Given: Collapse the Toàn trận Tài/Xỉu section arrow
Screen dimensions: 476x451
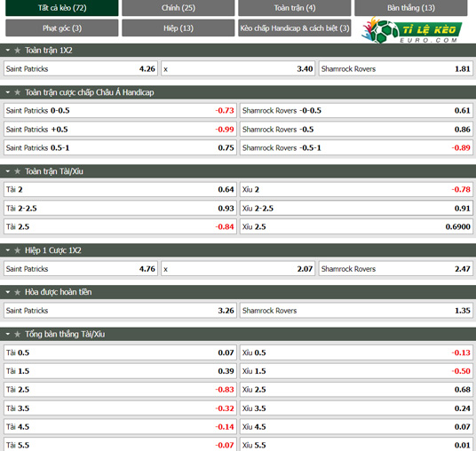Looking at the screenshot, I should pos(8,171).
